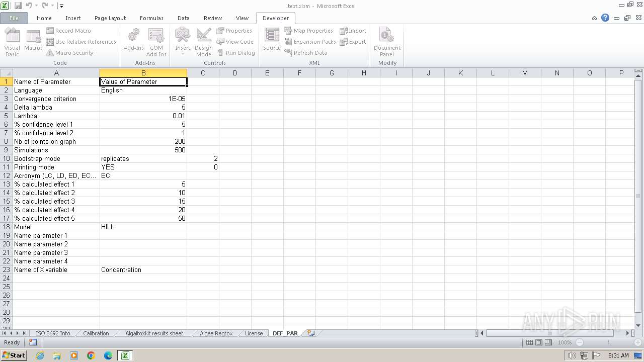Toggle Use Relative References
Screen dimensions: 644x362
[81, 42]
